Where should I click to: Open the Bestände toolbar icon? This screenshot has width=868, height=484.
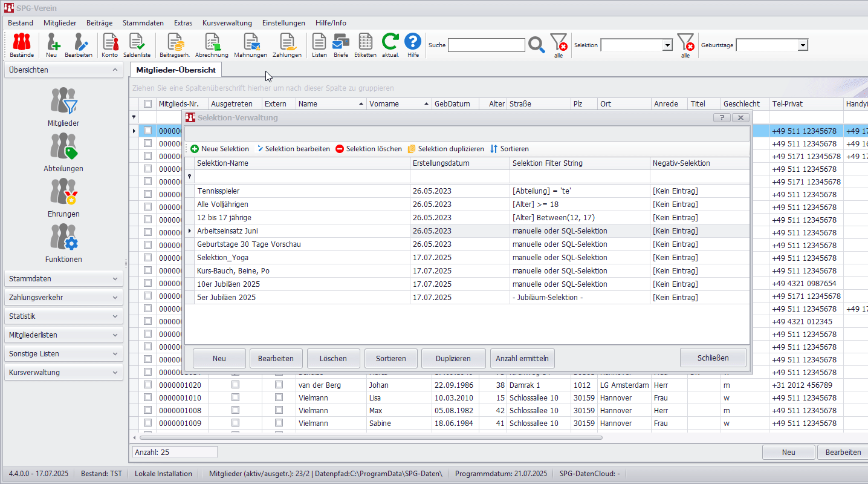(22, 45)
